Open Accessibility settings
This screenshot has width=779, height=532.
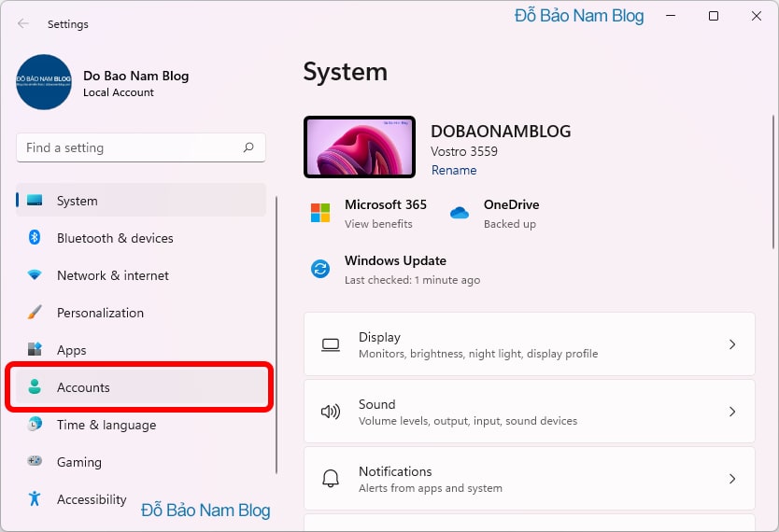point(141,499)
